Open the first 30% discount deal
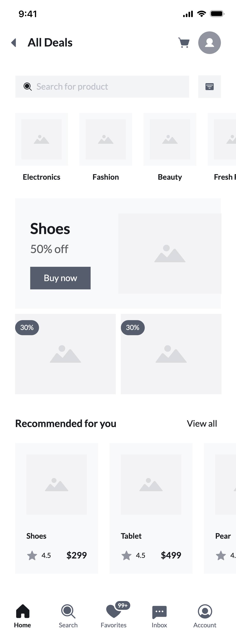 point(65,354)
